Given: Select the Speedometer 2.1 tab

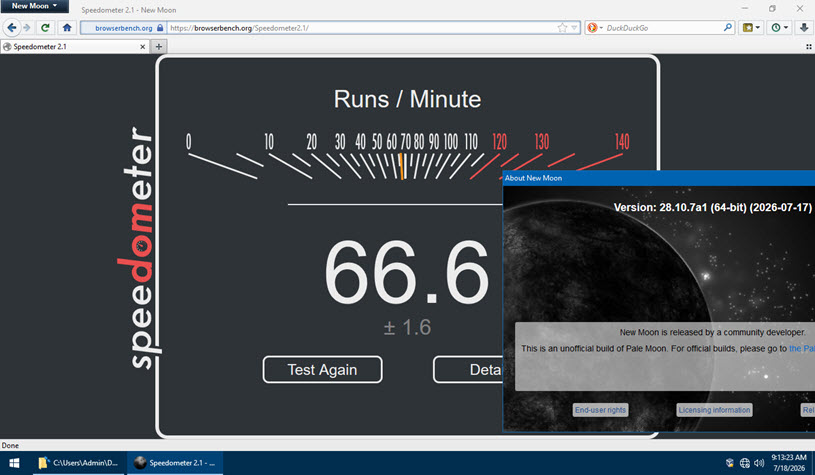Looking at the screenshot, I should [75, 46].
